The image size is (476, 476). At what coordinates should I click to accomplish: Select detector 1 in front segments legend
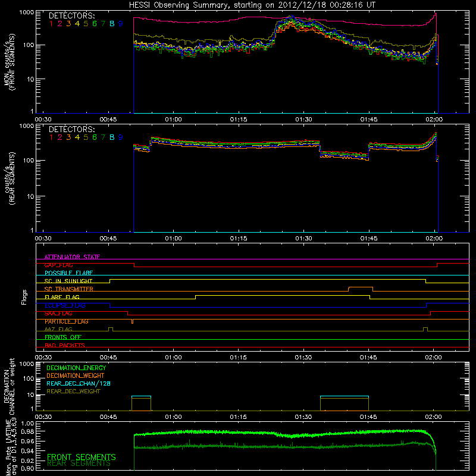51,23
